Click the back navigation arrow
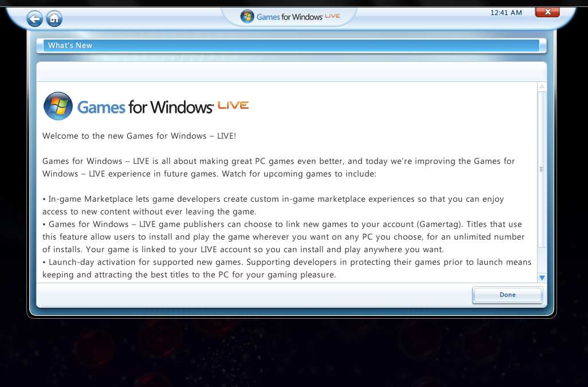This screenshot has height=387, width=588. point(34,18)
